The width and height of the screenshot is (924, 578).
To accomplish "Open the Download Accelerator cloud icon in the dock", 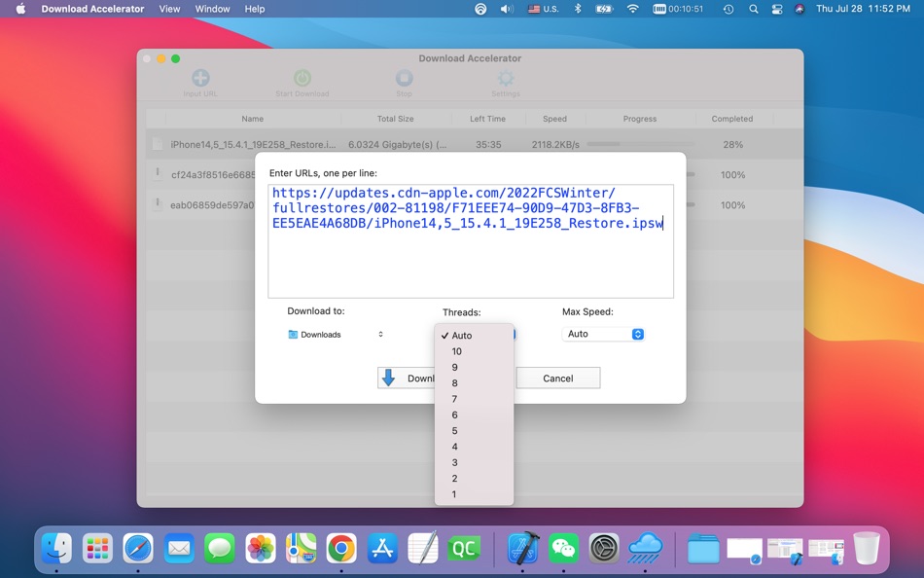I will tap(645, 549).
